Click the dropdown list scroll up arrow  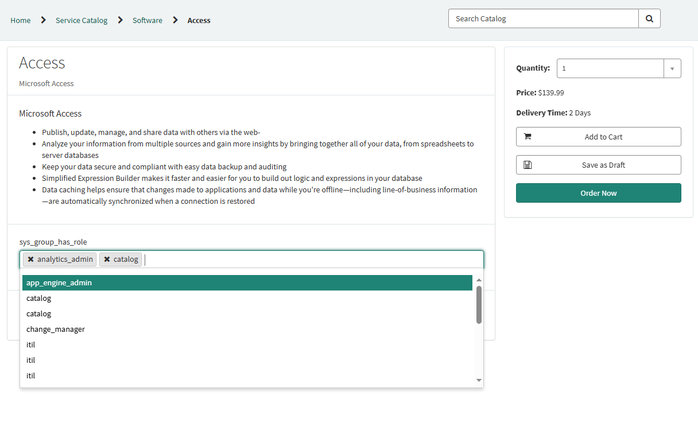pyautogui.click(x=479, y=280)
